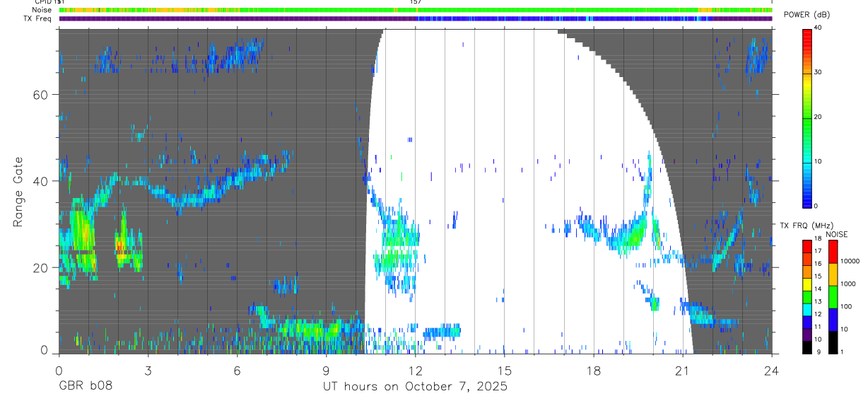This screenshot has width=868, height=401.
Task: Click the UT hours on October 7, 2025 title
Action: point(415,388)
